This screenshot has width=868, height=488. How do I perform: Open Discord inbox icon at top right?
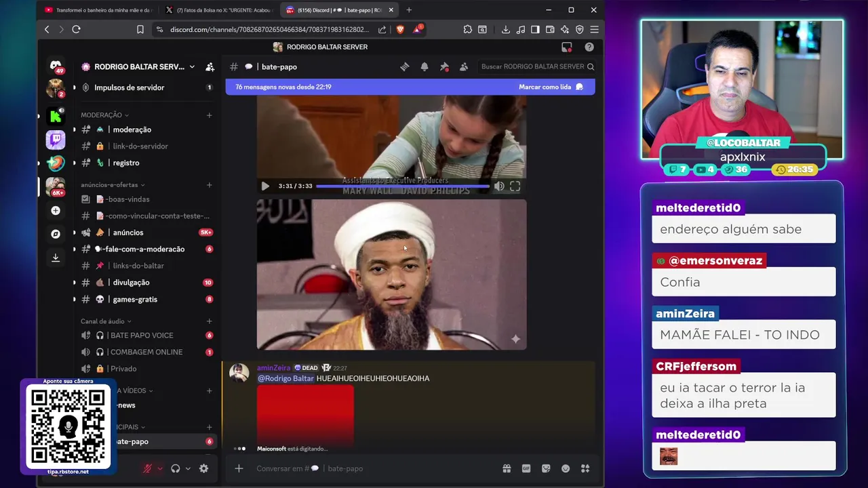tap(567, 47)
